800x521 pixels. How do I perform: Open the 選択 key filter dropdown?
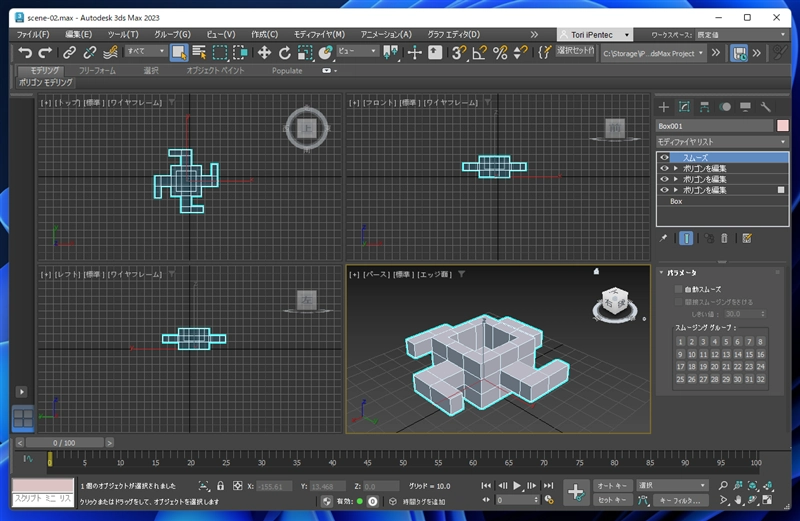671,486
